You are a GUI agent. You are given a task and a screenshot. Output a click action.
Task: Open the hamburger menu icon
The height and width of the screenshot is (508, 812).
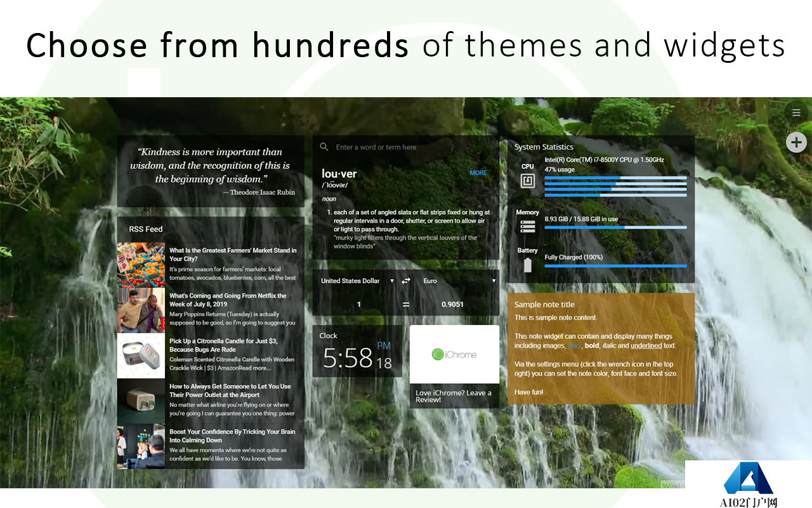(796, 113)
